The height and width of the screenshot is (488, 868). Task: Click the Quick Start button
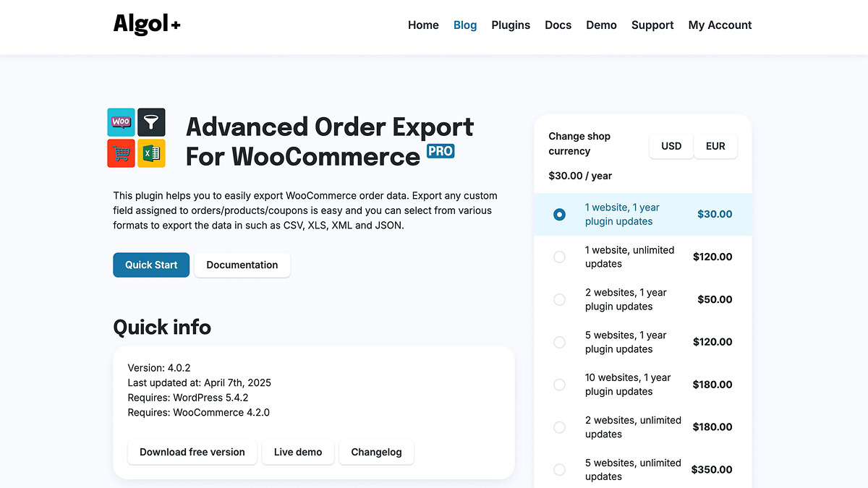tap(151, 265)
